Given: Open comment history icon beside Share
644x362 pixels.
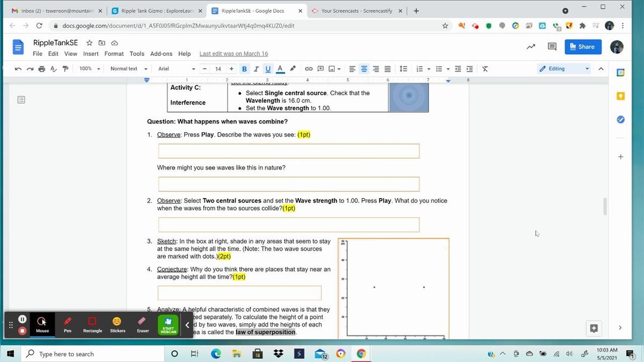Looking at the screenshot, I should pos(552,47).
